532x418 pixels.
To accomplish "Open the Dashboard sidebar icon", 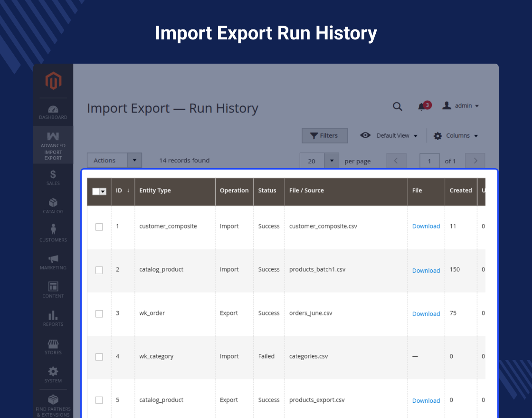I will tap(53, 109).
